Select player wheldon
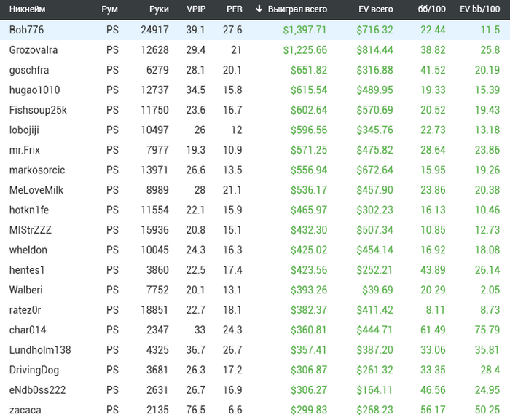This screenshot has width=510, height=420. pyautogui.click(x=28, y=250)
